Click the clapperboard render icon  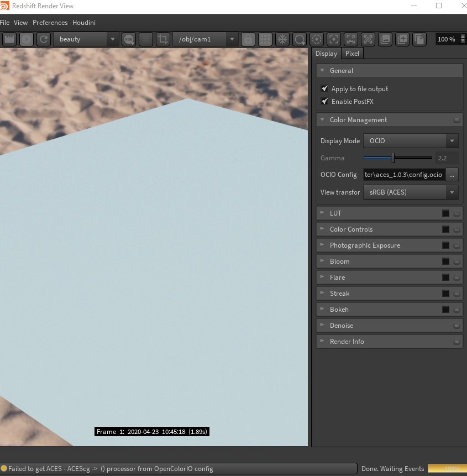[x=9, y=39]
